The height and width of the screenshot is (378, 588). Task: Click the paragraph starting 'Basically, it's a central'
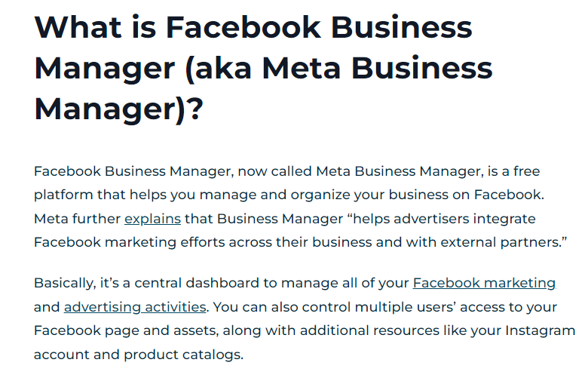point(305,318)
